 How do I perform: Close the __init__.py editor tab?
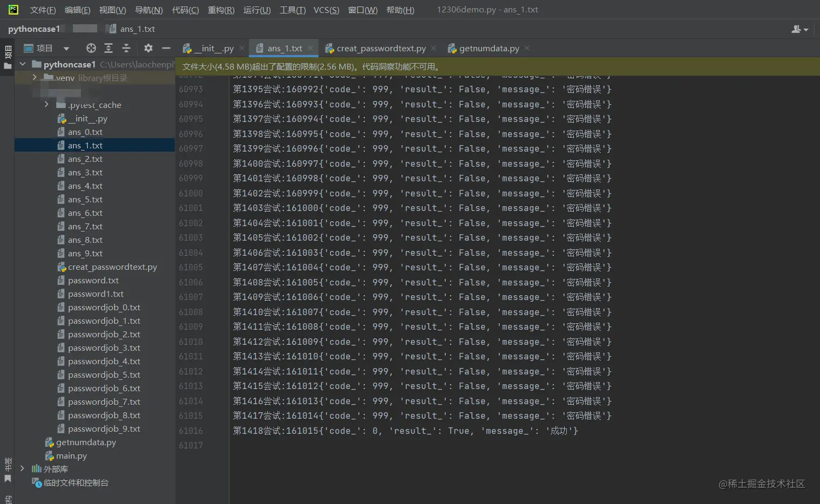coord(242,48)
